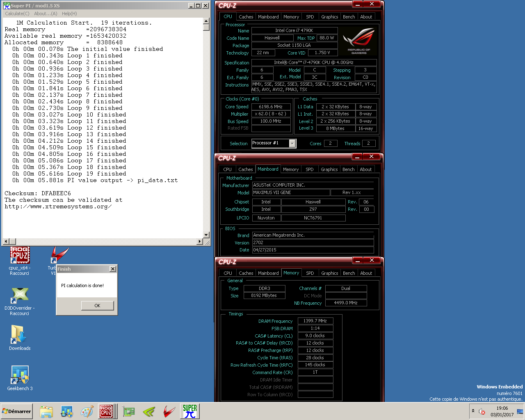
Task: Open the About...(A) menu in Super PI
Action: (46, 14)
